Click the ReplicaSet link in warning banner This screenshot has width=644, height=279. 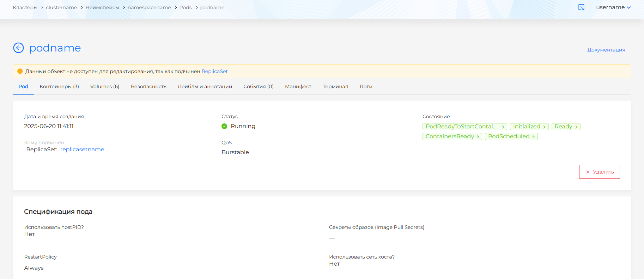click(x=214, y=71)
